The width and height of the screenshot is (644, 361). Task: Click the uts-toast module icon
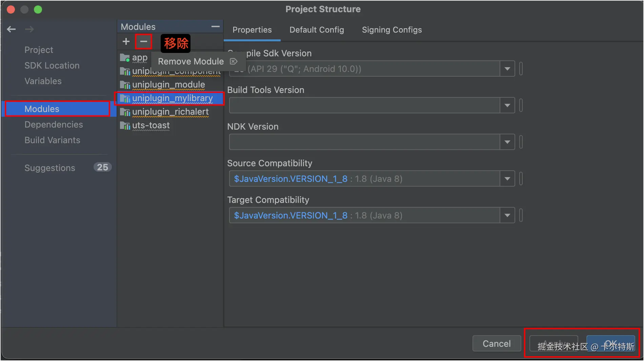click(x=125, y=126)
